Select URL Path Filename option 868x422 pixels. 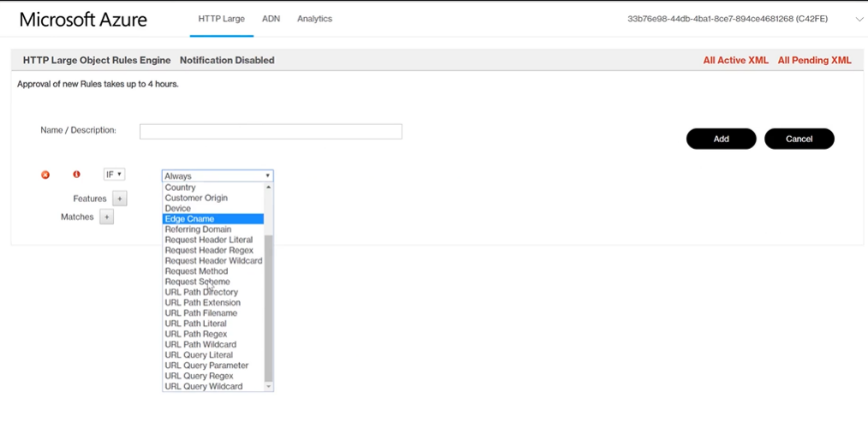point(213,313)
